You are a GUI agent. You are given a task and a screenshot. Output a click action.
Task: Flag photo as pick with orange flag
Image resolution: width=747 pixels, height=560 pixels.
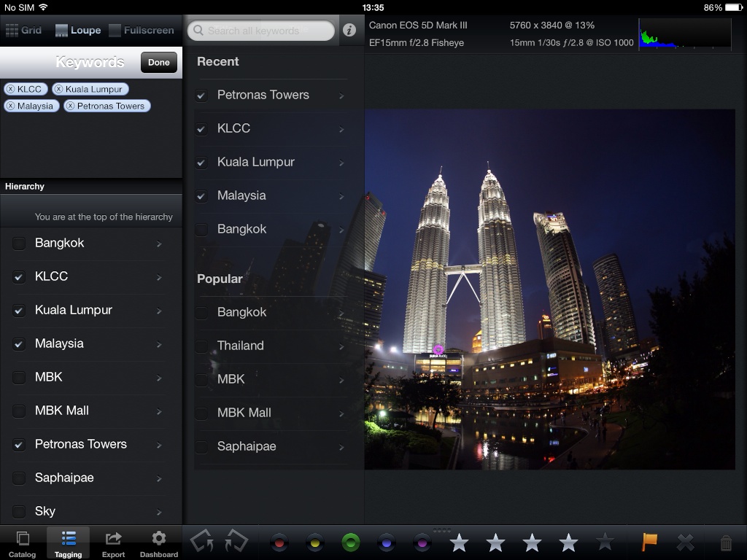point(650,542)
